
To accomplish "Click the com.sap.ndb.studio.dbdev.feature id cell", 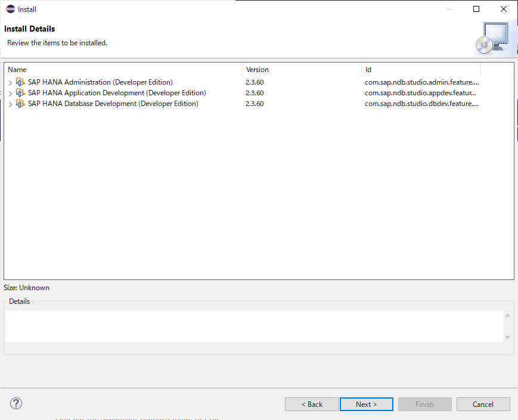I will [x=421, y=104].
